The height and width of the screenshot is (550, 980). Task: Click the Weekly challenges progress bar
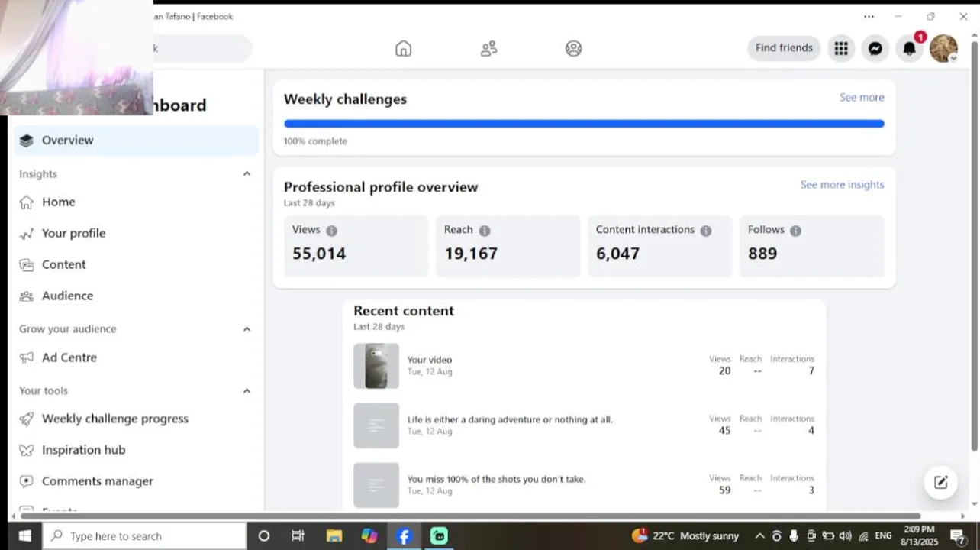point(584,124)
